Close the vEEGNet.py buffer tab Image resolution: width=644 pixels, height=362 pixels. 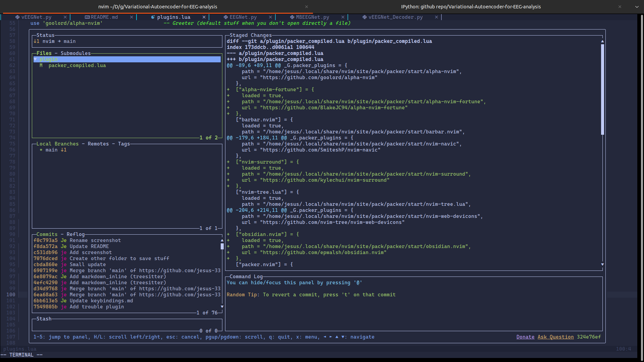pos(65,17)
